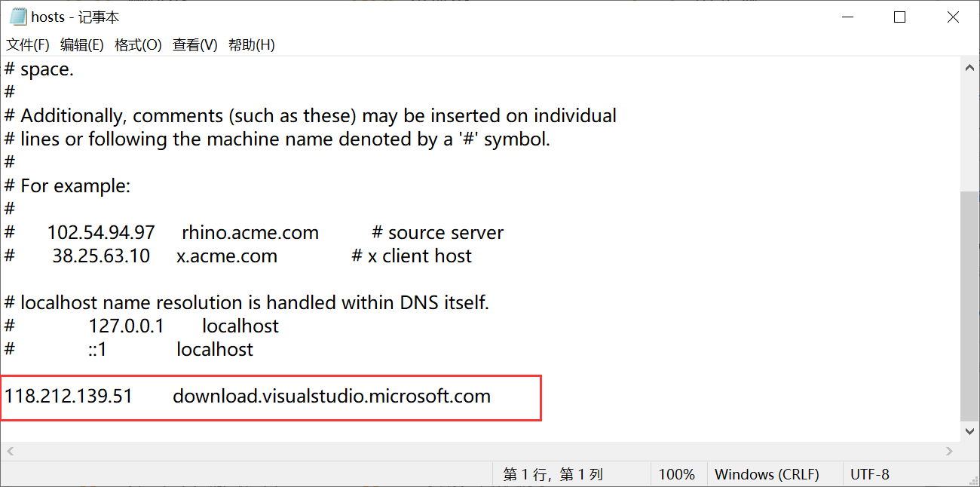Viewport: 980px width, 487px height.
Task: Click 'hosts - 记事本' title text
Action: [75, 17]
